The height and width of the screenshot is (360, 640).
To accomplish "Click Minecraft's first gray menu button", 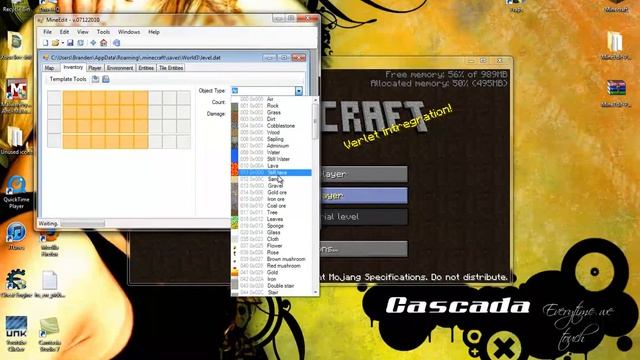I will tap(364, 174).
